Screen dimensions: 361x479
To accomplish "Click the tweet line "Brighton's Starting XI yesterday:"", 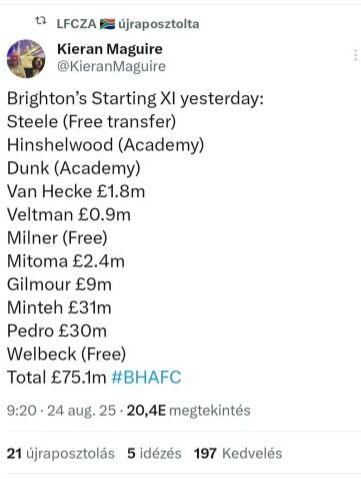I will coord(135,99).
